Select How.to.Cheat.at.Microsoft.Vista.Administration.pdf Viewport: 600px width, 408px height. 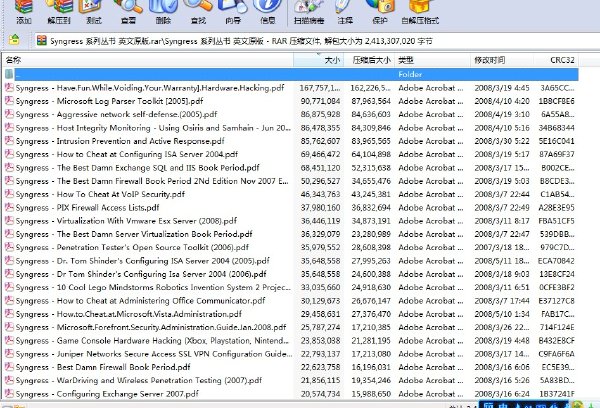pyautogui.click(x=290, y=314)
